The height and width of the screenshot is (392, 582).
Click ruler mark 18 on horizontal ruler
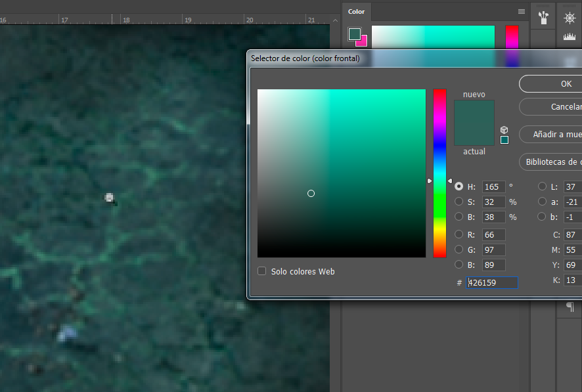click(126, 20)
